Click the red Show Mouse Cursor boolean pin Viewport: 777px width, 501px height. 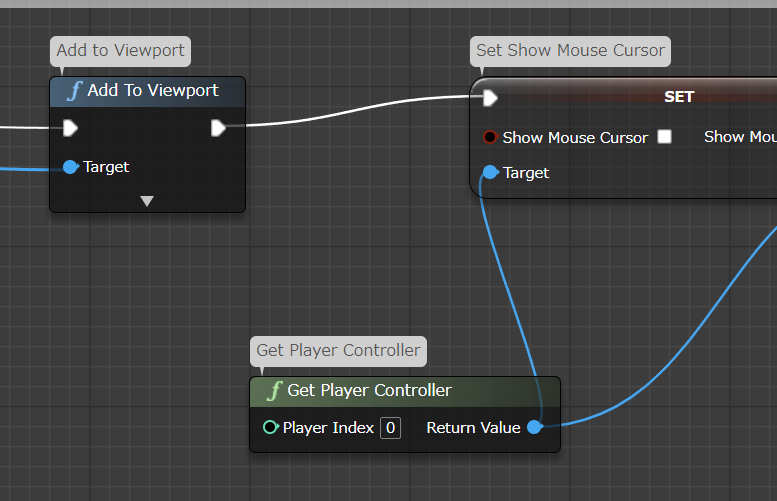click(x=490, y=137)
